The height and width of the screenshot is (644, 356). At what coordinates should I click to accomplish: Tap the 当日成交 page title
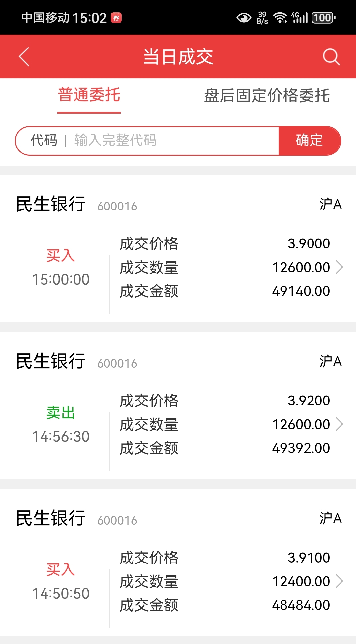click(x=178, y=57)
